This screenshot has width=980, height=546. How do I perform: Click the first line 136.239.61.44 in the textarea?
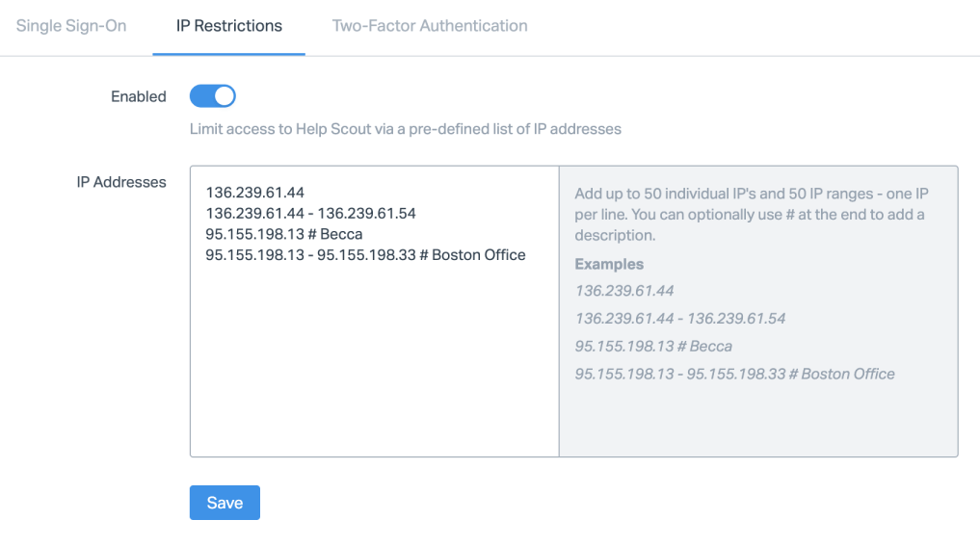[x=255, y=193]
